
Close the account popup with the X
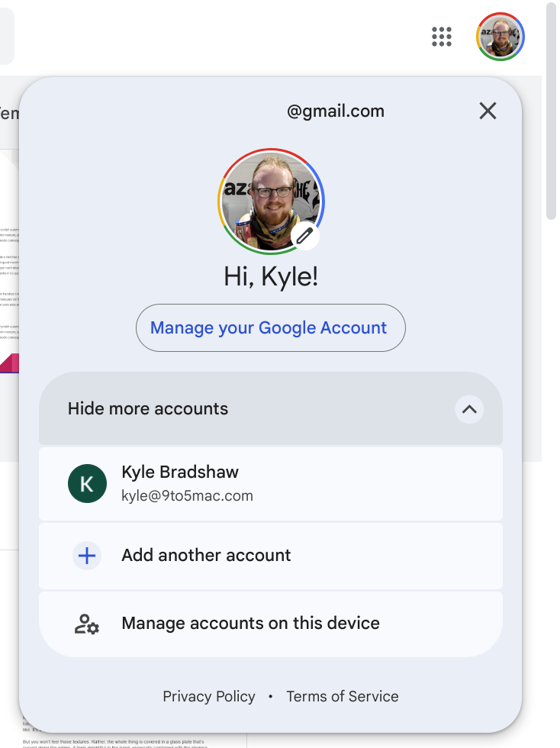pyautogui.click(x=488, y=111)
